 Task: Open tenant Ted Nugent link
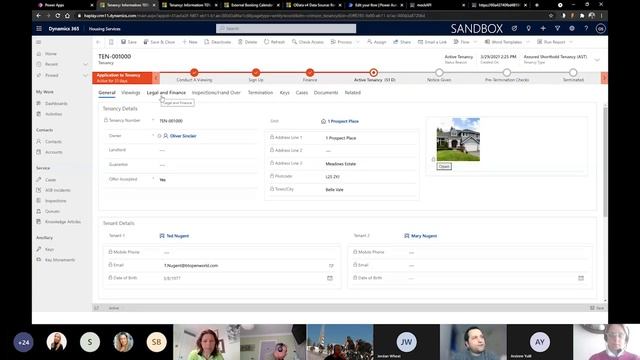pos(178,236)
